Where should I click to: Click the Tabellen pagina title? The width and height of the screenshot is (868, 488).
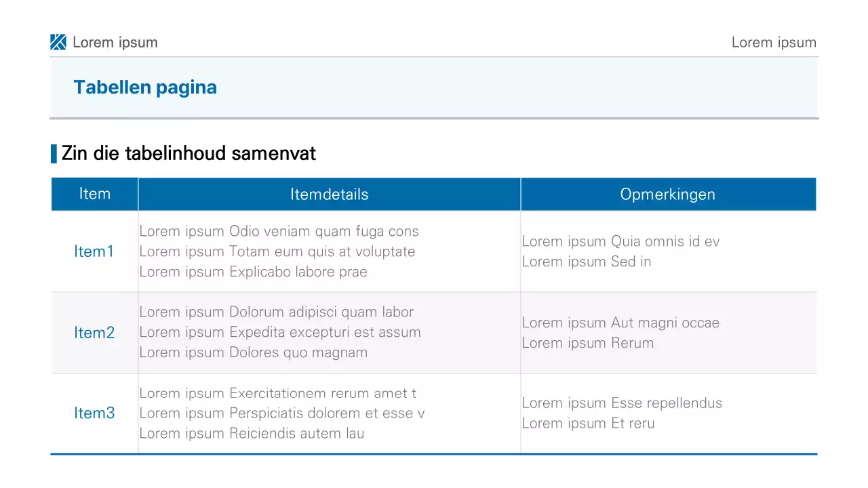(x=145, y=87)
